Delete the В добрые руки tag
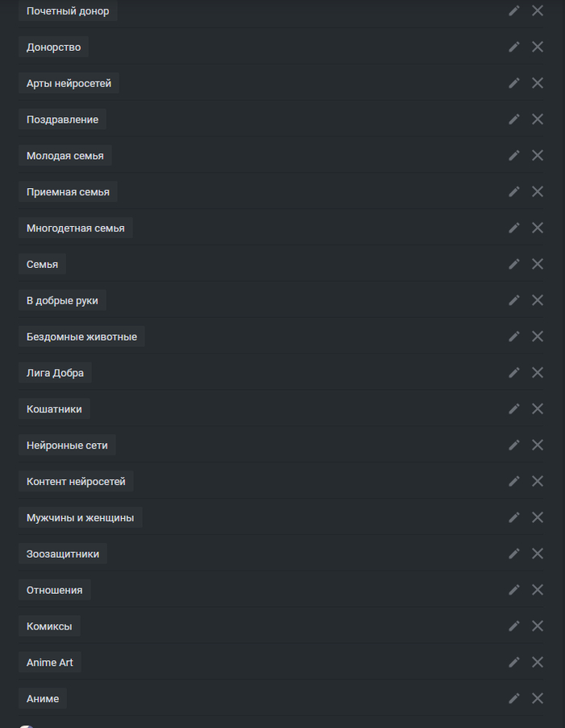This screenshot has width=565, height=728. coord(538,299)
